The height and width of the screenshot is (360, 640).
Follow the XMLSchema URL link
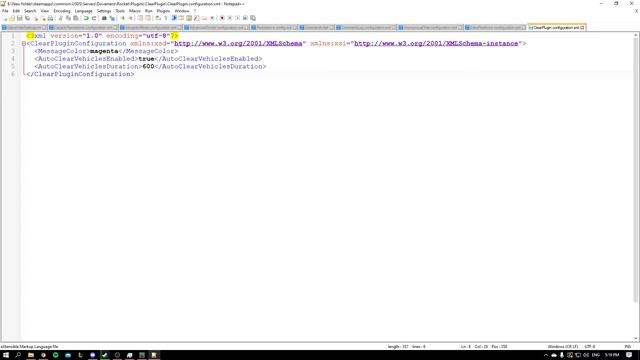238,43
